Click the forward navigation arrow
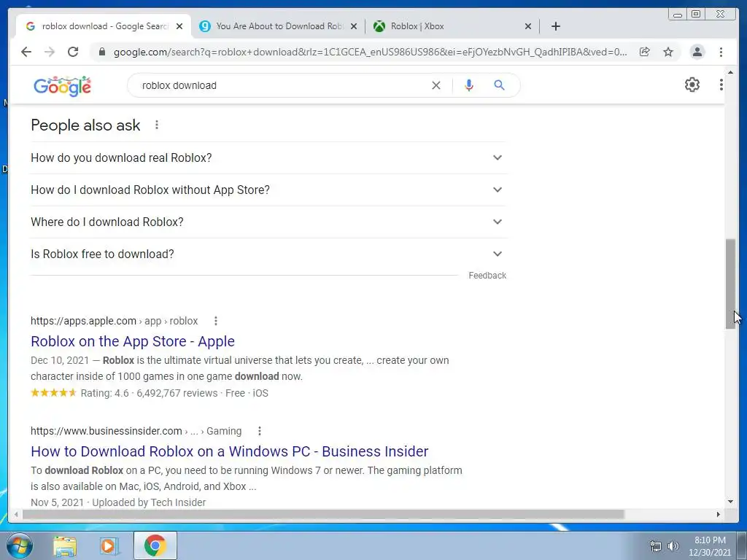This screenshot has height=560, width=747. coord(50,52)
